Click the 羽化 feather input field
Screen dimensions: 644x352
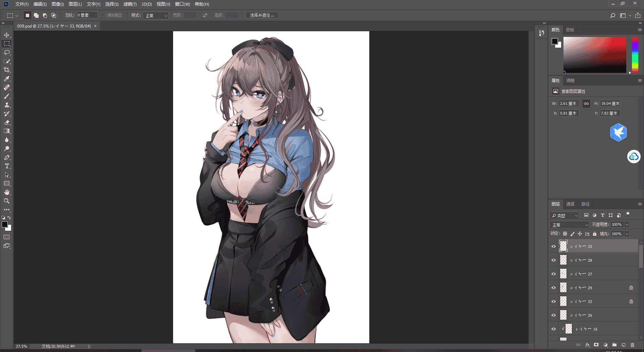coord(87,15)
